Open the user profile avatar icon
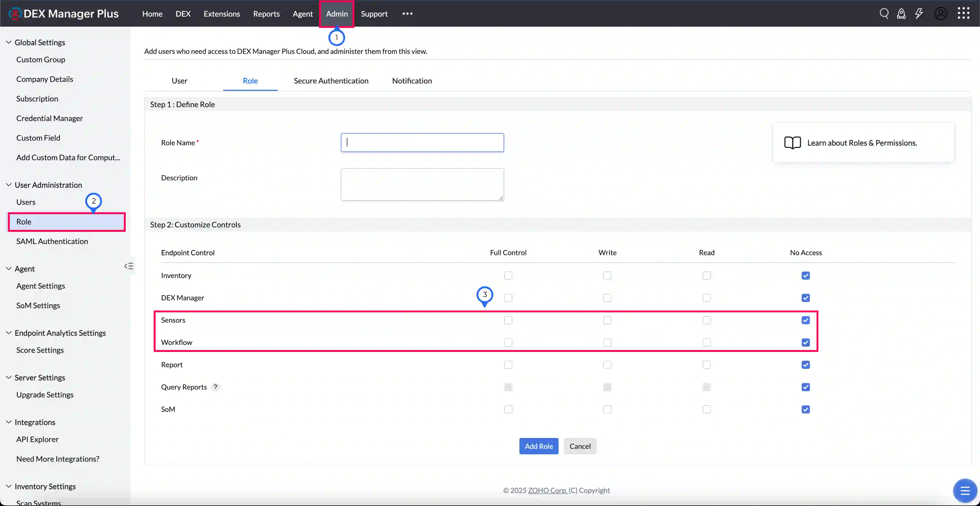980x506 pixels. (941, 14)
